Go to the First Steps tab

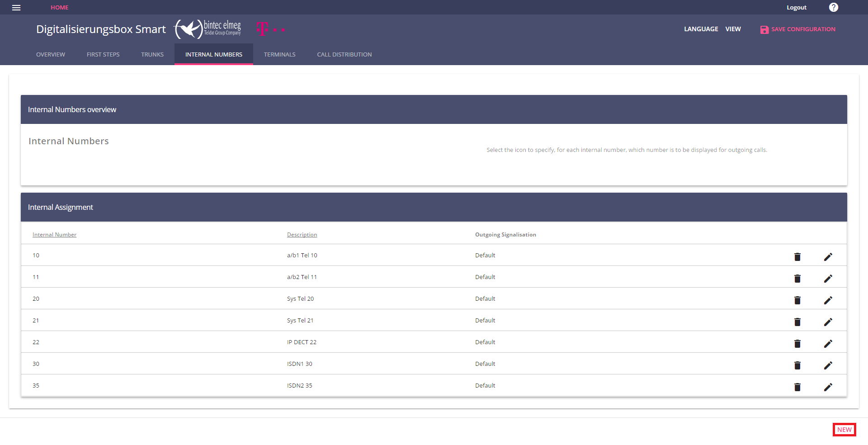tap(103, 54)
